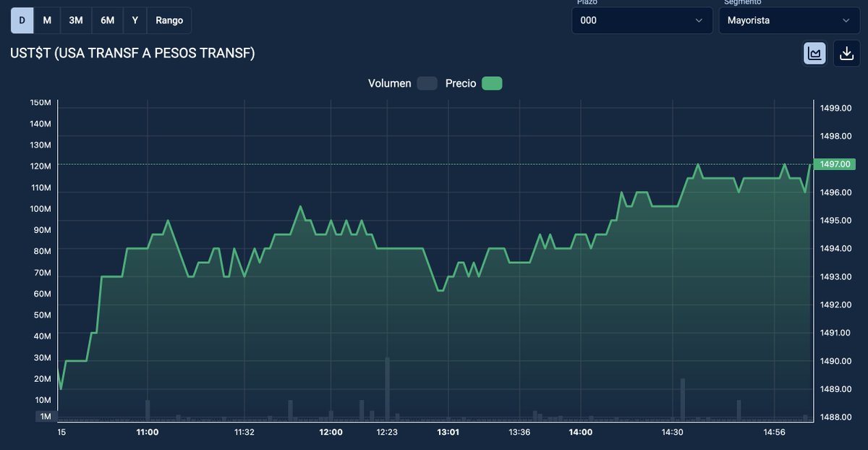Image resolution: width=868 pixels, height=450 pixels.
Task: Click the 150M volume axis label
Action: point(41,103)
